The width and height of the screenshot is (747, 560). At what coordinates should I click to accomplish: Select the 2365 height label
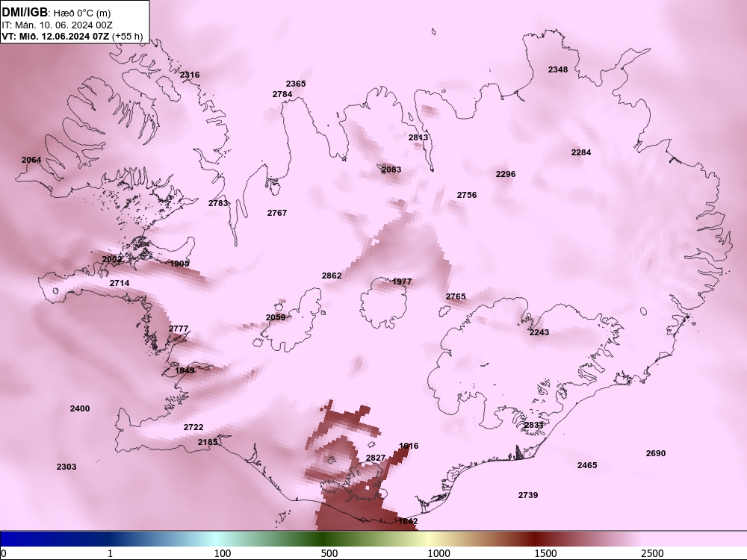[x=296, y=84]
